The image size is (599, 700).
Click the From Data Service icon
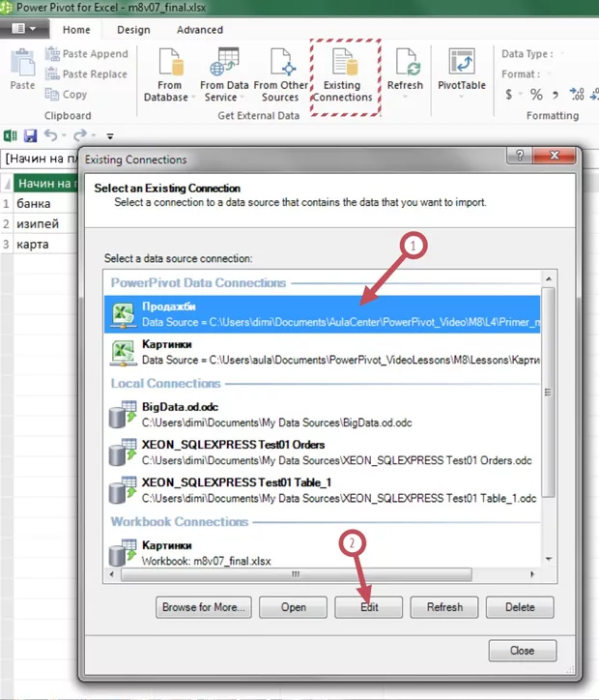(x=224, y=77)
